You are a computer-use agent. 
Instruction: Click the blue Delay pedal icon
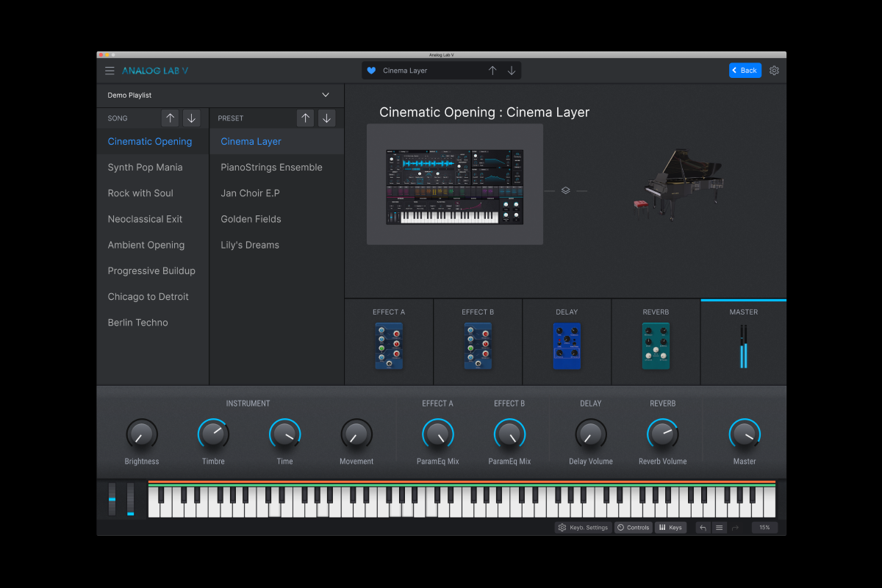(x=567, y=346)
